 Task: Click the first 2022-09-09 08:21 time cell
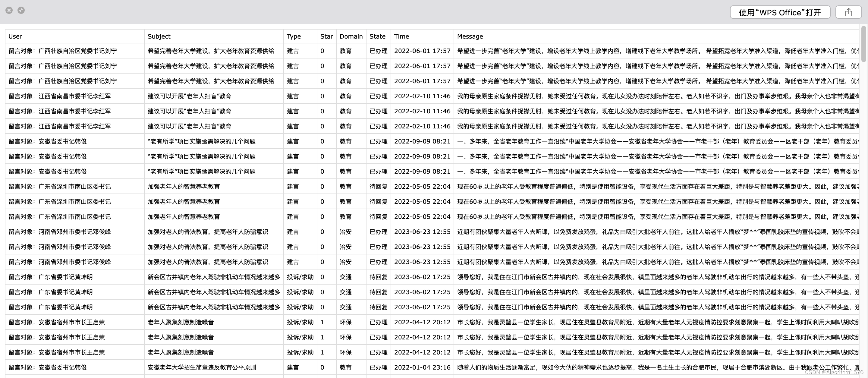[422, 141]
